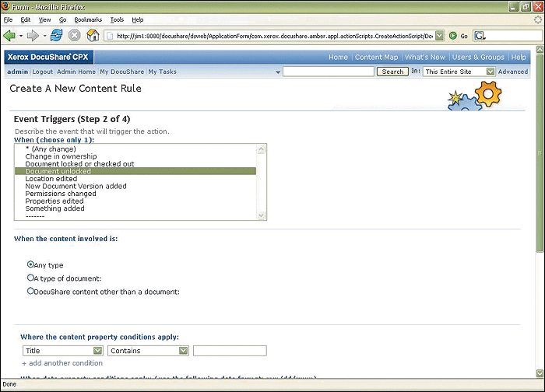This screenshot has height=392, width=545.
Task: Click the DocuShare search text field
Action: 329,72
